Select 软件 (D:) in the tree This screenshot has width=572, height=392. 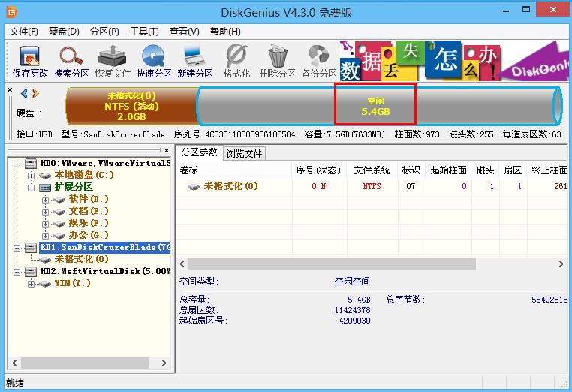(89, 199)
